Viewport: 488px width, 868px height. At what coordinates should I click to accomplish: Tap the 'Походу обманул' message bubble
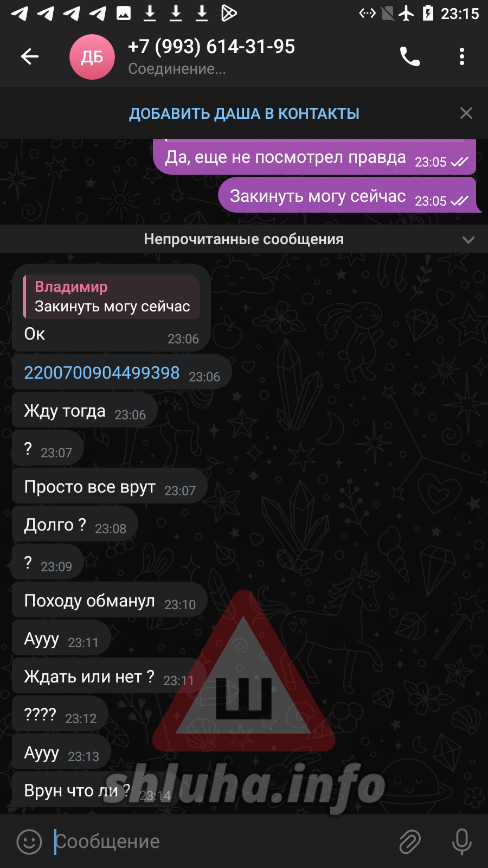tap(110, 601)
